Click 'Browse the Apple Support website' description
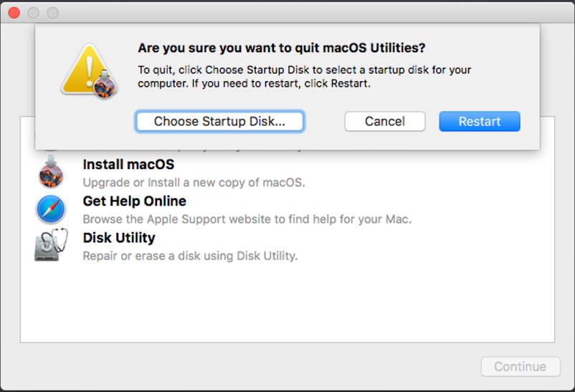 click(247, 219)
